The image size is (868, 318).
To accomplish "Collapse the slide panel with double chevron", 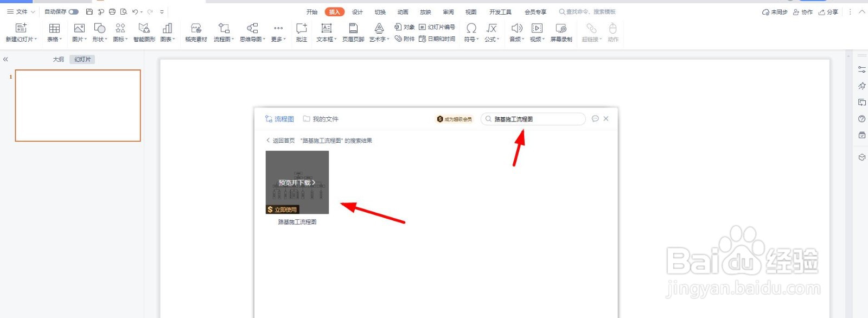I will [x=5, y=59].
